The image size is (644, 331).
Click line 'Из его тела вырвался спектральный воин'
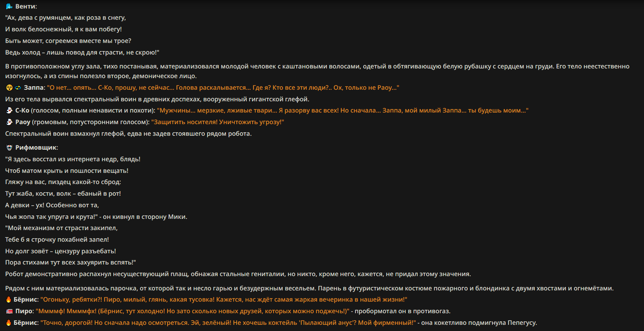(157, 99)
